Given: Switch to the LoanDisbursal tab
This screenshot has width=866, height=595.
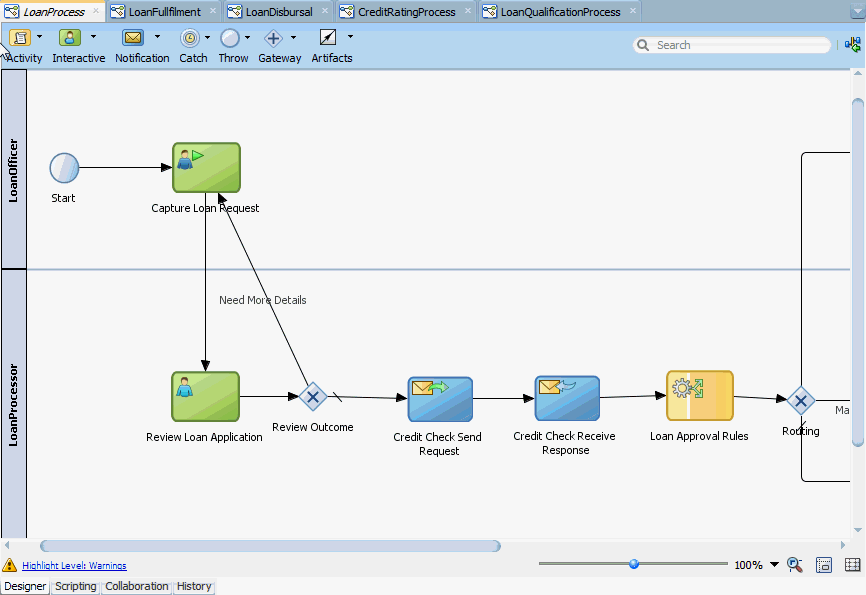Looking at the screenshot, I should 279,12.
